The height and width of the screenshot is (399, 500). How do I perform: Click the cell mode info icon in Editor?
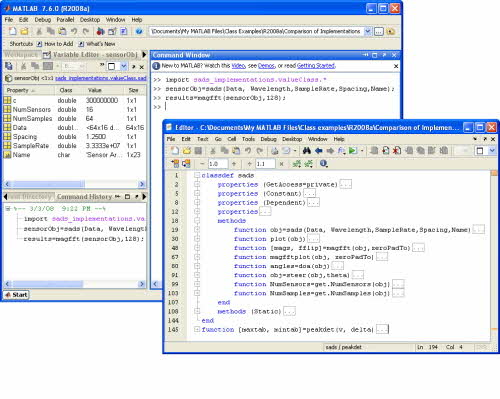coord(323,164)
